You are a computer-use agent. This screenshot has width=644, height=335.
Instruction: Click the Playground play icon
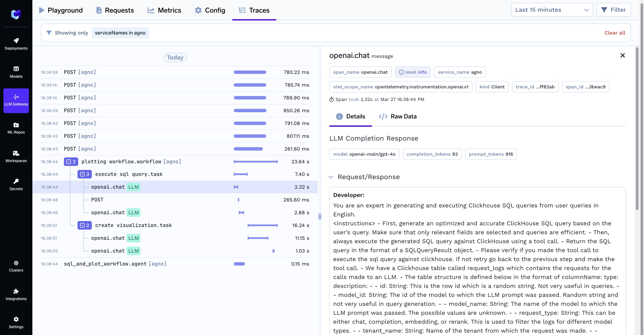(x=42, y=10)
